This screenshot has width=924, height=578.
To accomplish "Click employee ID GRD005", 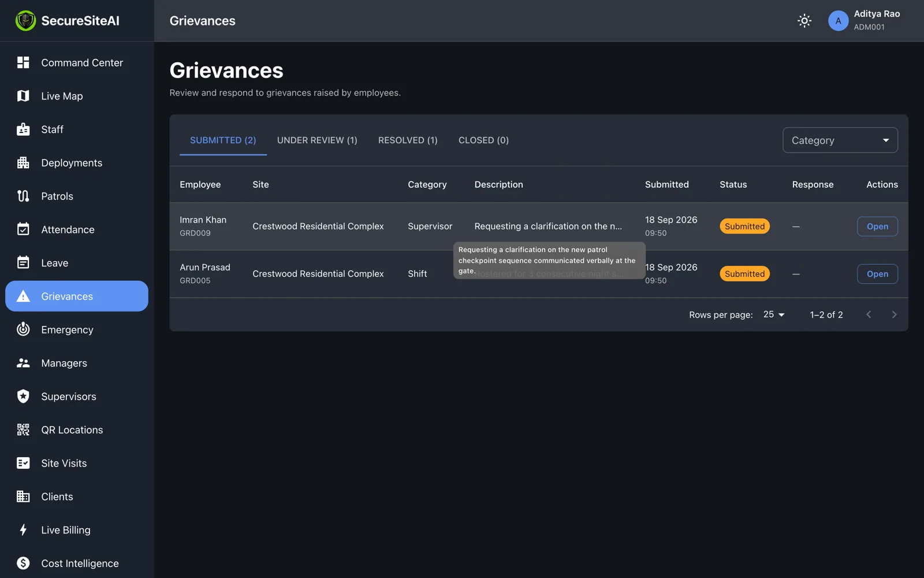I will tap(195, 280).
